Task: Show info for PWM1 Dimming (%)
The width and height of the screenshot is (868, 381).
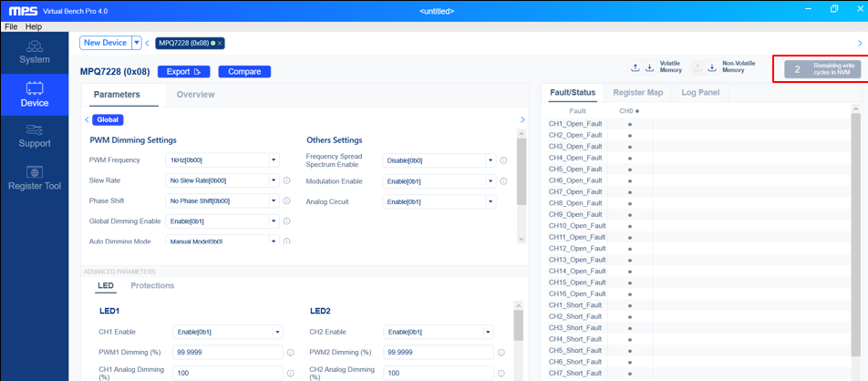Action: click(290, 353)
